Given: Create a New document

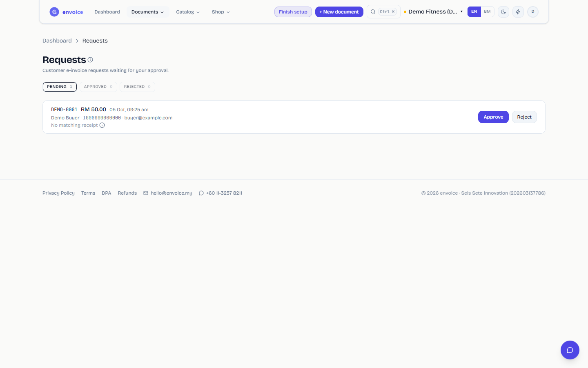Looking at the screenshot, I should coord(339,12).
